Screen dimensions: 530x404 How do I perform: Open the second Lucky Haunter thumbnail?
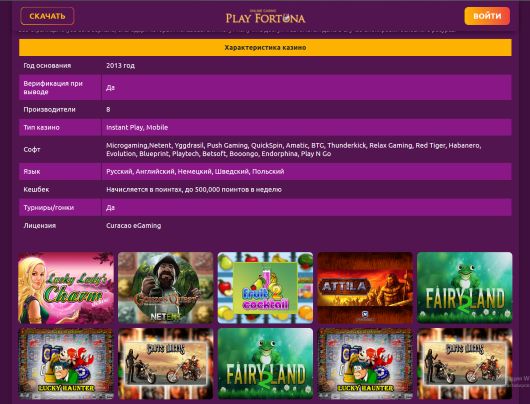pos(365,364)
